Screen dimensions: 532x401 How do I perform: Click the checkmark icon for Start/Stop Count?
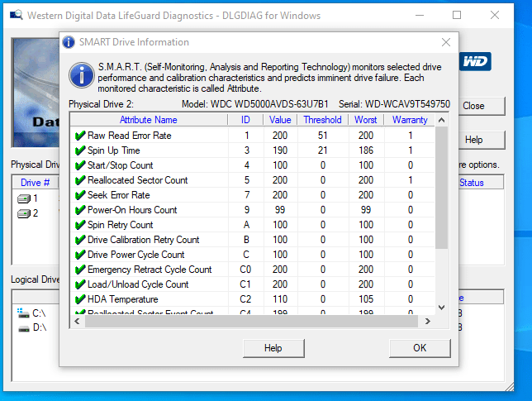(80, 165)
